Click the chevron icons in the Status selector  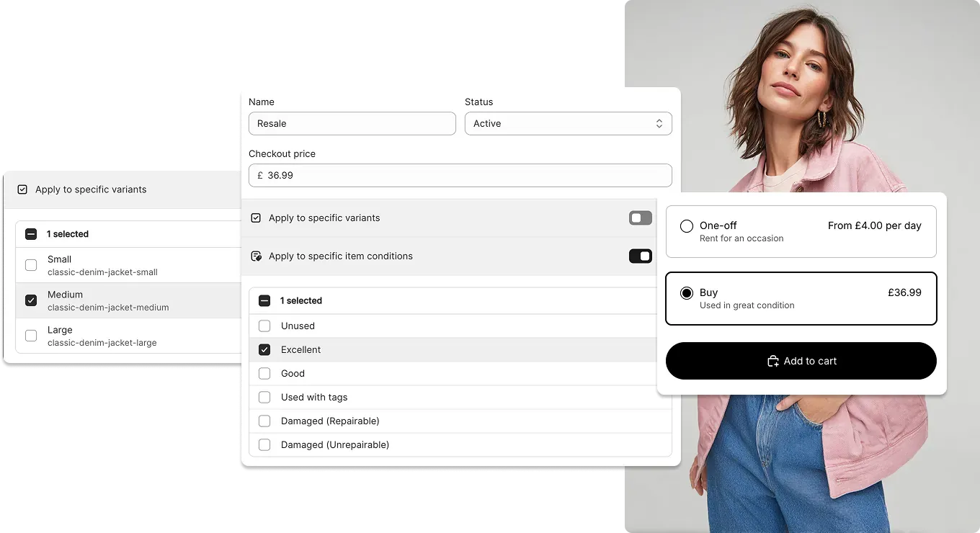(x=659, y=123)
